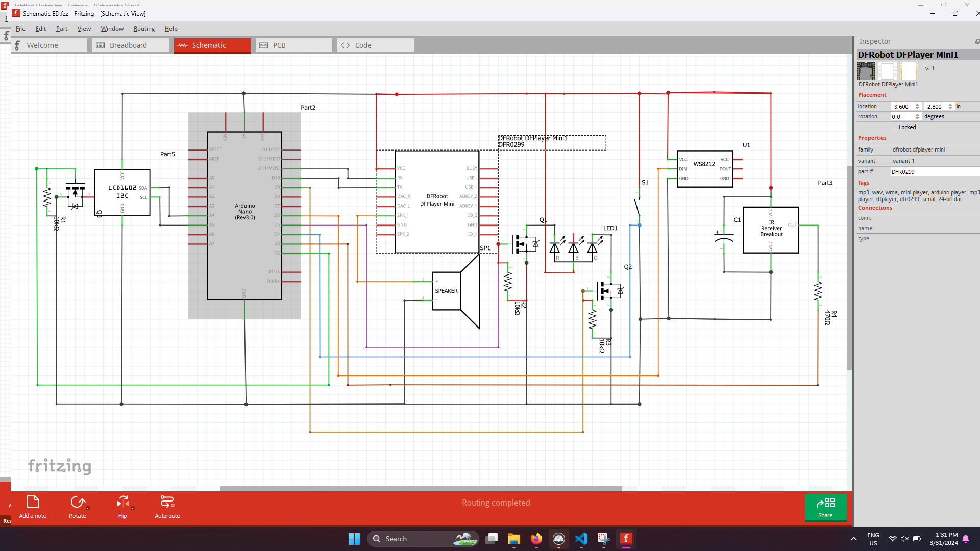Increase the location X value stepper
Viewport: 980px width, 551px height.
[x=917, y=105]
